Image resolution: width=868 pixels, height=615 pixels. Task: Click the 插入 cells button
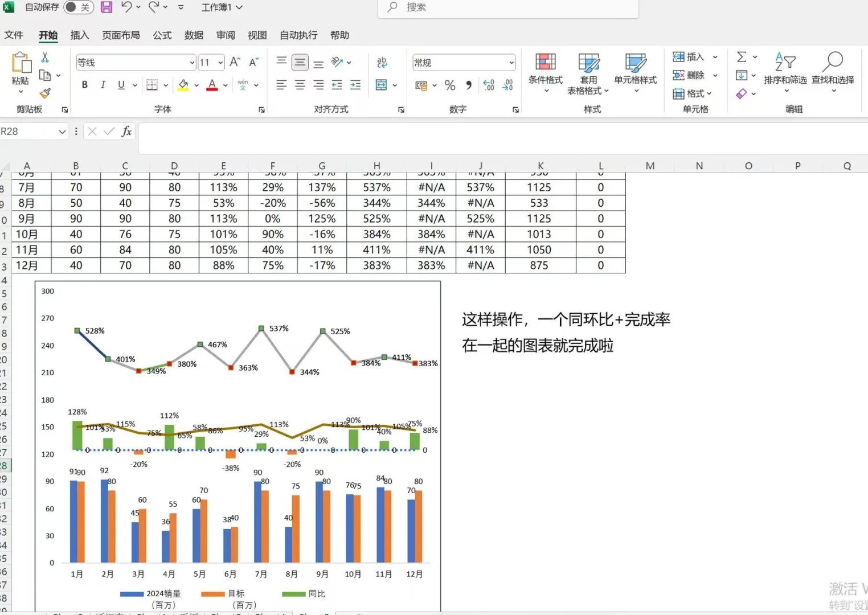(689, 57)
